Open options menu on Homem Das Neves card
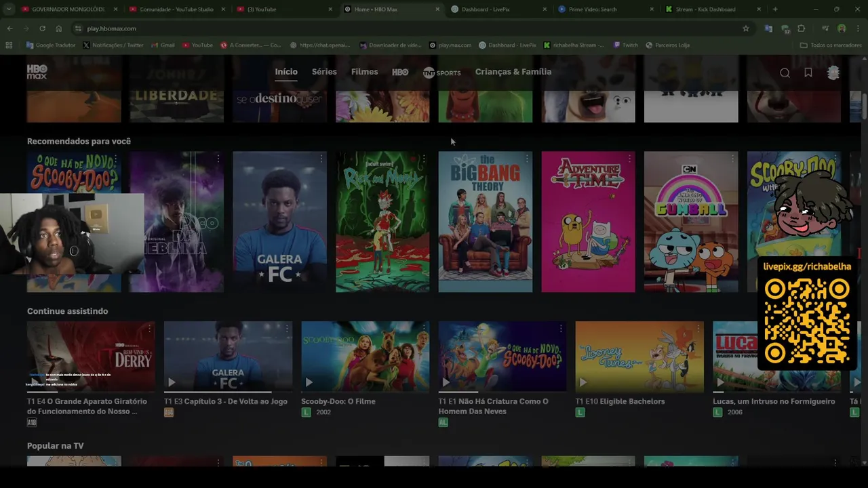 (561, 329)
